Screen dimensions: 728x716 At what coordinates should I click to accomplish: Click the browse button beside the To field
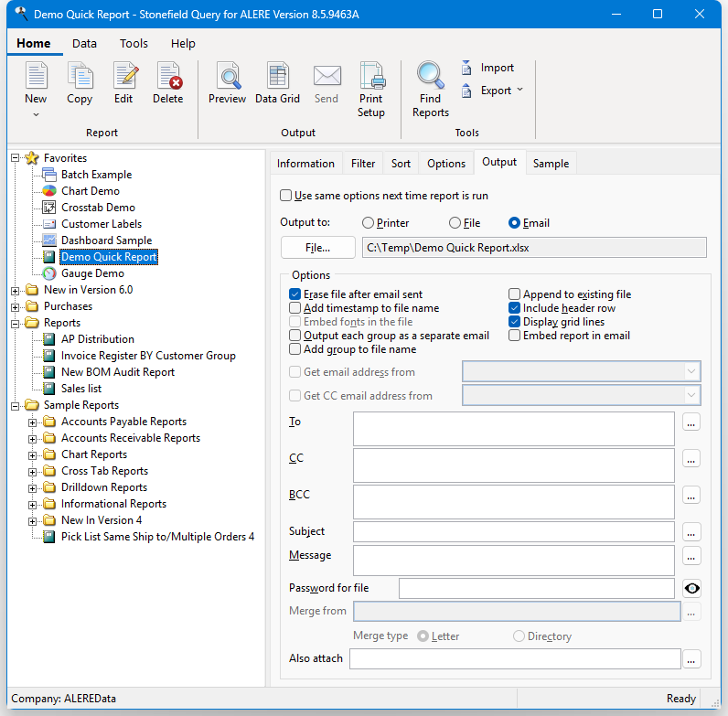click(691, 422)
